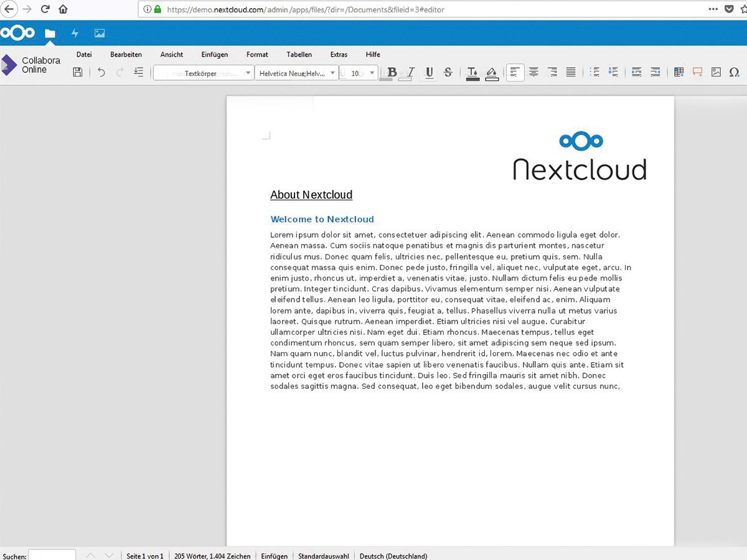This screenshot has height=560, width=747.
Task: Click the Nextcloud logo image in document
Action: [x=580, y=156]
